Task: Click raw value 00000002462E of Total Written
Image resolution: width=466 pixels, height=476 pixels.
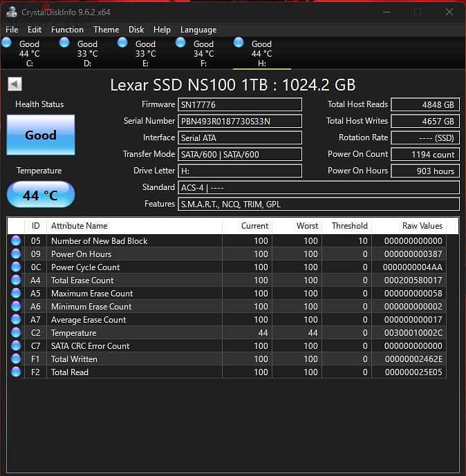Action: (413, 359)
